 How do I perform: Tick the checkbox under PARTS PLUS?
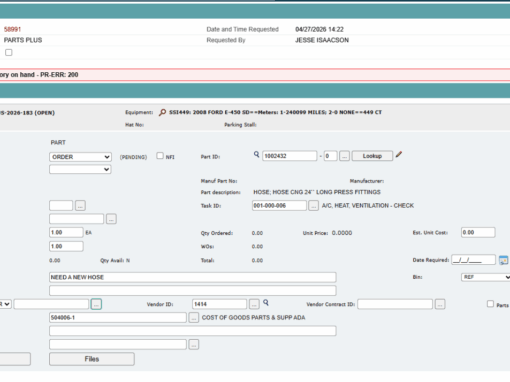[x=9, y=52]
